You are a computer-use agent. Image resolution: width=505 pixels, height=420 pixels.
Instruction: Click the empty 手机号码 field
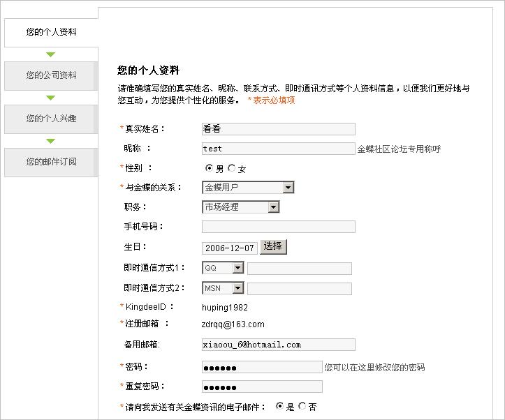click(278, 227)
